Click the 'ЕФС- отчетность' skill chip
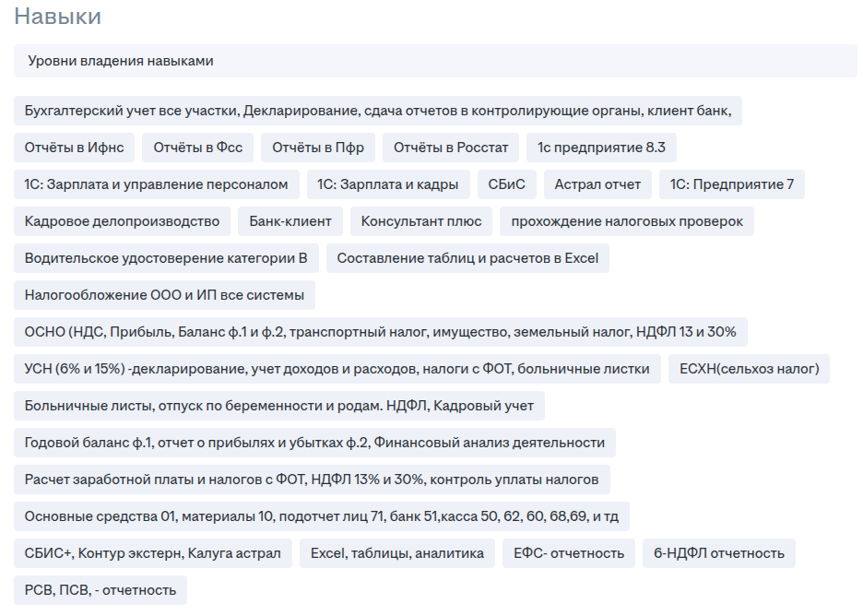This screenshot has height=616, width=863. point(569,553)
